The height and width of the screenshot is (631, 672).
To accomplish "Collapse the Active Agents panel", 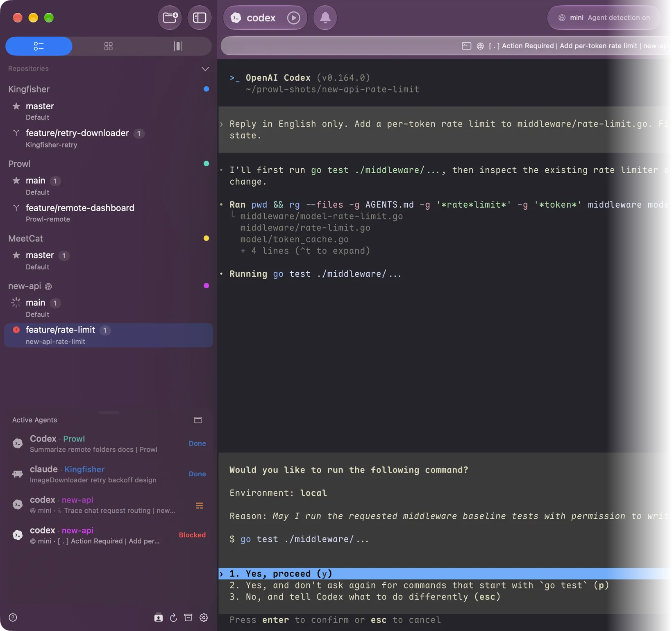I will click(x=198, y=420).
